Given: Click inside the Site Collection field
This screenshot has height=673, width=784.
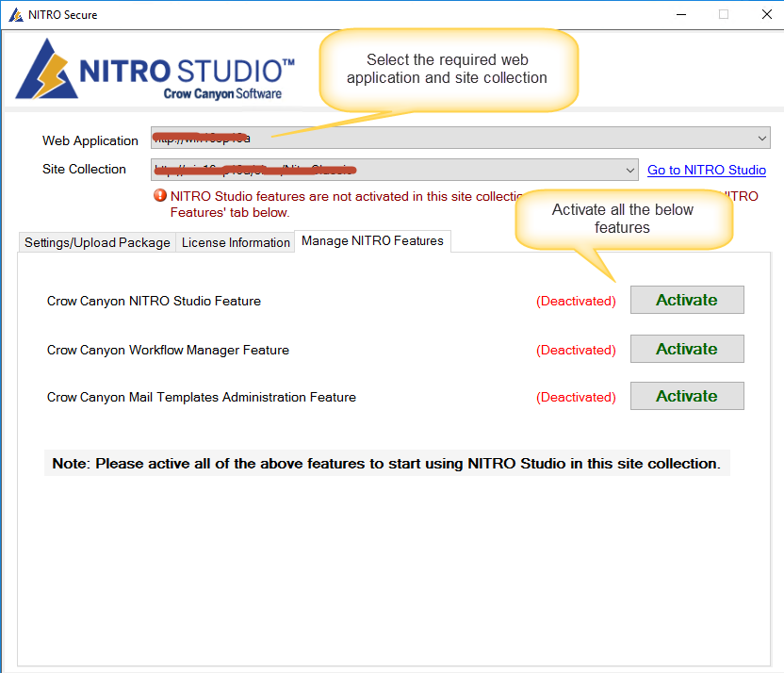Looking at the screenshot, I should pyautogui.click(x=377, y=170).
